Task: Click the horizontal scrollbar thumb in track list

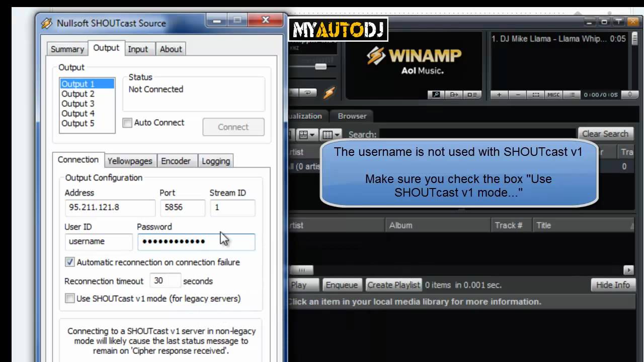Action: coord(302,270)
